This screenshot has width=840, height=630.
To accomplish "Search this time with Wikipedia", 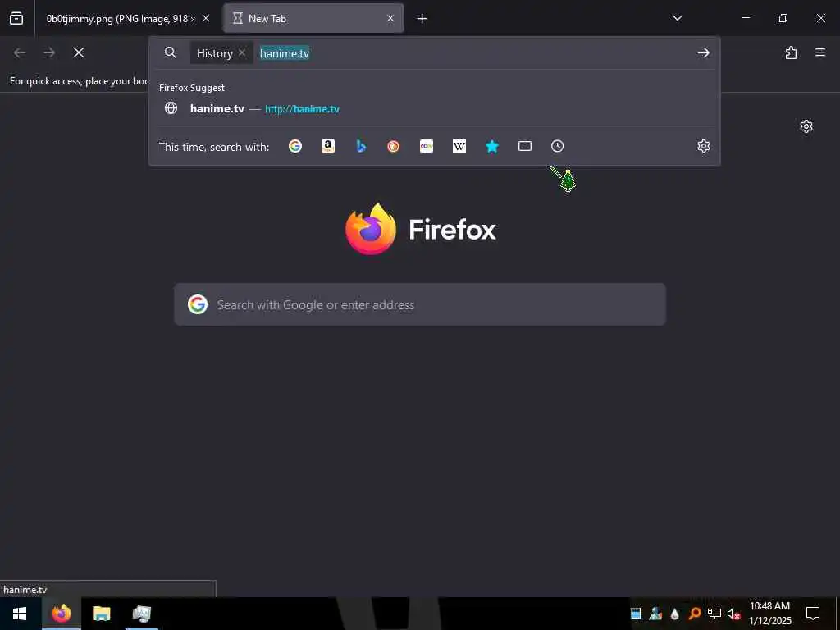I will tap(459, 146).
